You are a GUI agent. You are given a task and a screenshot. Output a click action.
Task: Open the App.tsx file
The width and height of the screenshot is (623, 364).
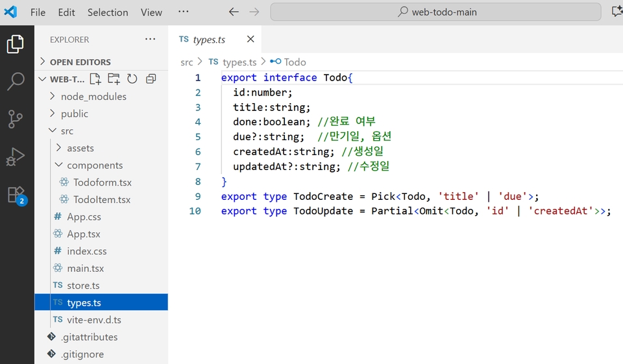[x=84, y=234]
